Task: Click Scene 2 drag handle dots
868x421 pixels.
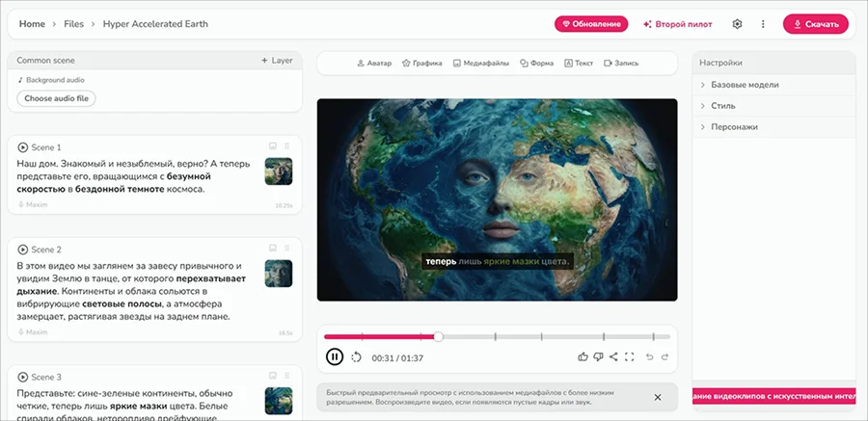Action: click(x=286, y=248)
